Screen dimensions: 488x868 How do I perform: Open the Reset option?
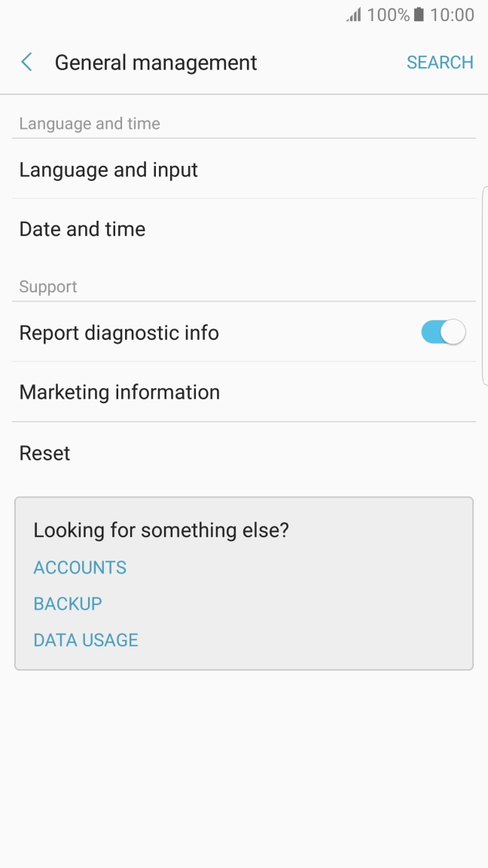(44, 453)
